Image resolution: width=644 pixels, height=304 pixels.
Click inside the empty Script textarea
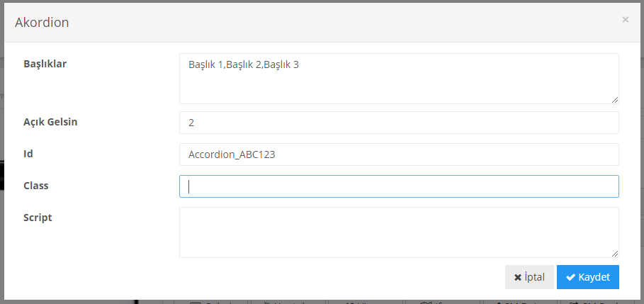pos(399,232)
